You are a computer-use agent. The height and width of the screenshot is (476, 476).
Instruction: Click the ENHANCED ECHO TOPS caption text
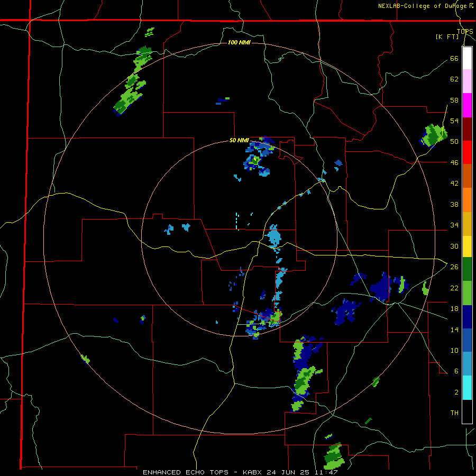coord(186,472)
